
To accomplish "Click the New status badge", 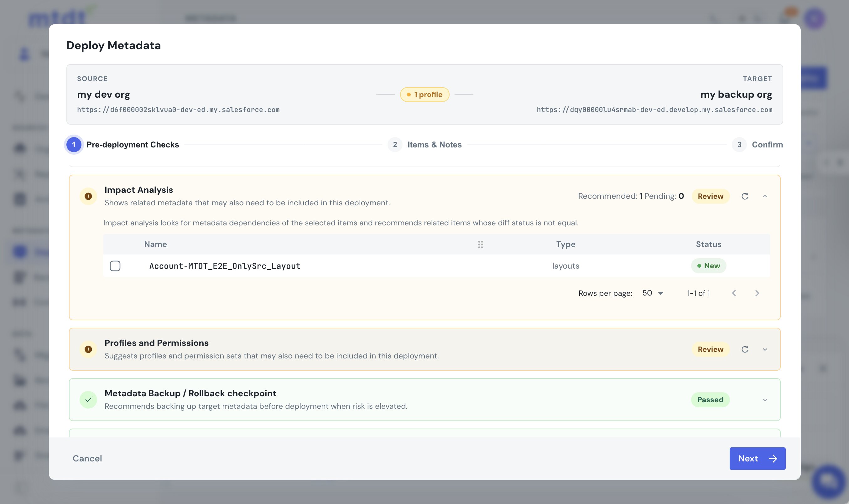I will pyautogui.click(x=708, y=265).
